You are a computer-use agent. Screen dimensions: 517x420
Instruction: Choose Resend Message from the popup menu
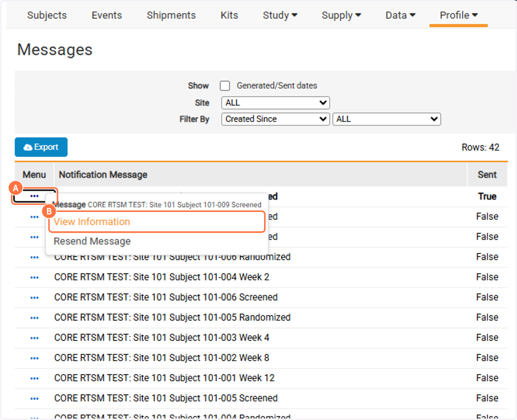pyautogui.click(x=92, y=241)
